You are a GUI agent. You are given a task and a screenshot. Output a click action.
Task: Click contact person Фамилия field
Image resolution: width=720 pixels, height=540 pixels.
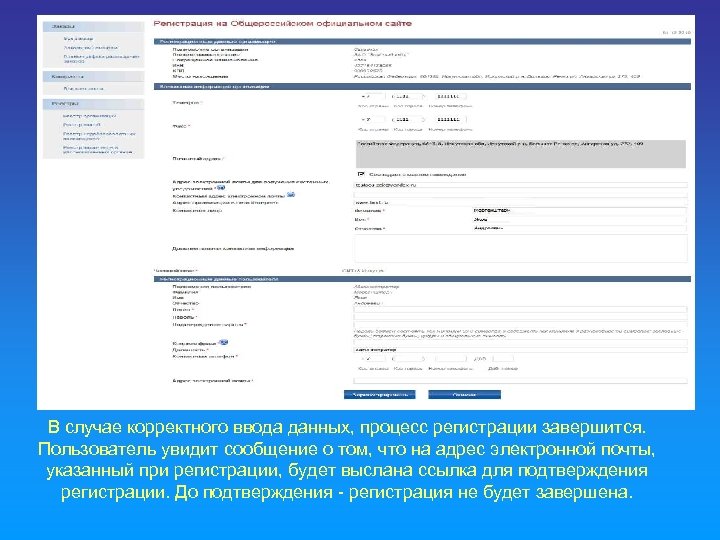(579, 211)
